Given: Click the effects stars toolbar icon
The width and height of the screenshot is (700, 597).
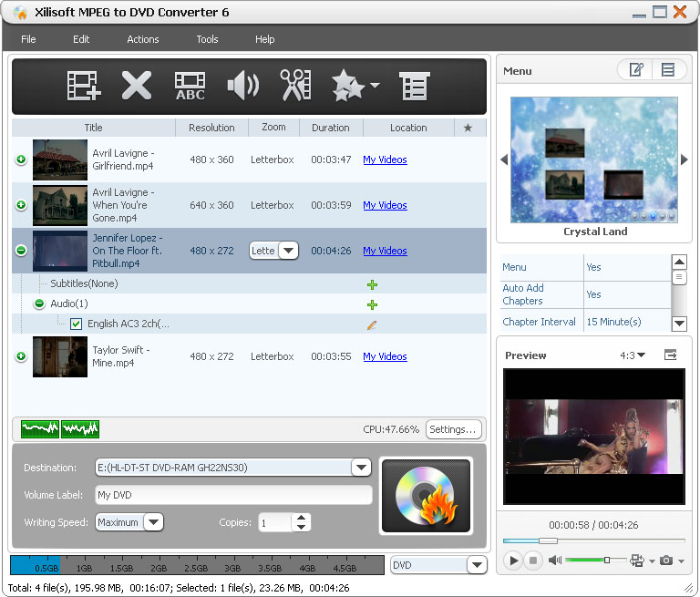Looking at the screenshot, I should 348,85.
